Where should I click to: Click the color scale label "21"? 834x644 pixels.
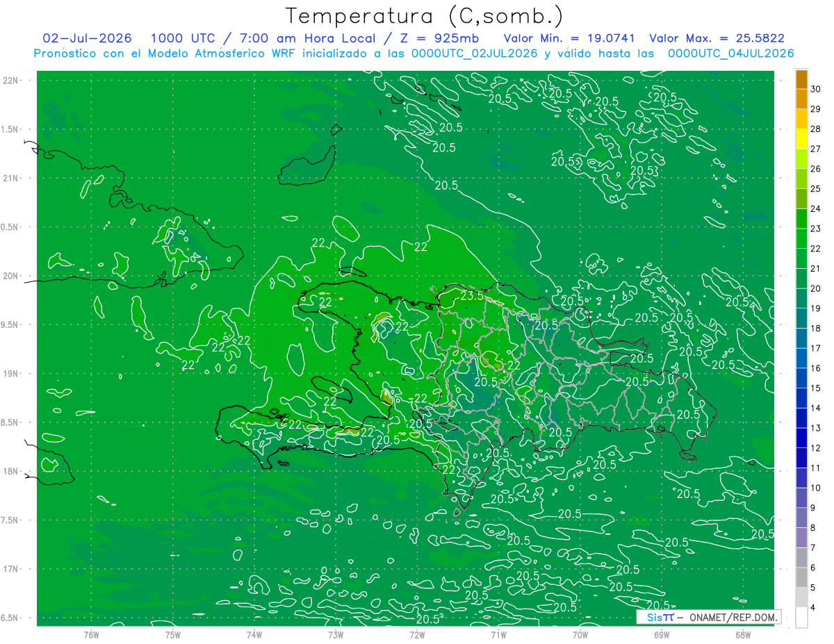pyautogui.click(x=816, y=269)
